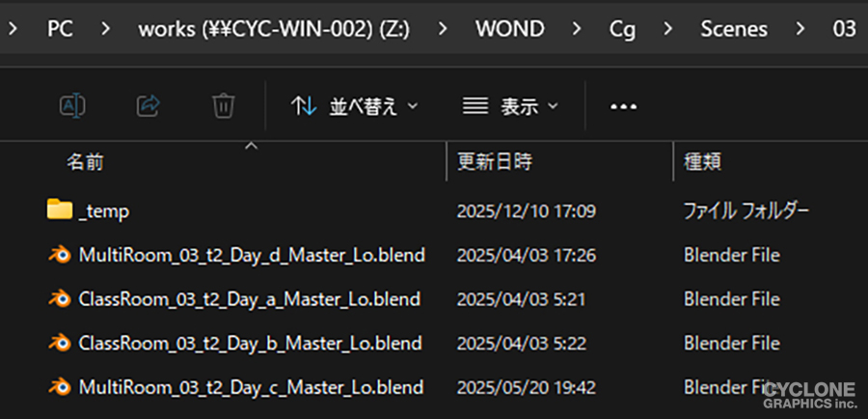
Task: Open the 表示 view dropdown
Action: tap(510, 106)
